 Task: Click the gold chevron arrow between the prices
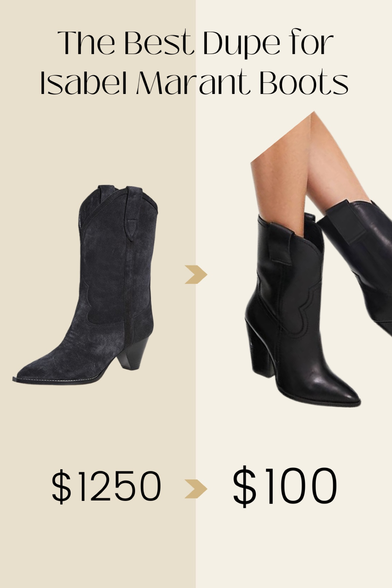pos(196,488)
